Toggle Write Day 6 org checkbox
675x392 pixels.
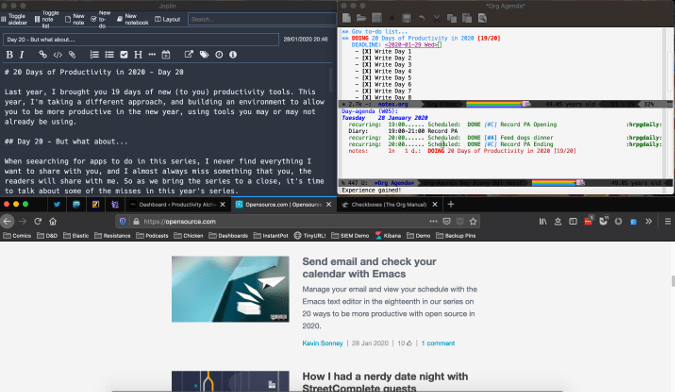point(367,85)
